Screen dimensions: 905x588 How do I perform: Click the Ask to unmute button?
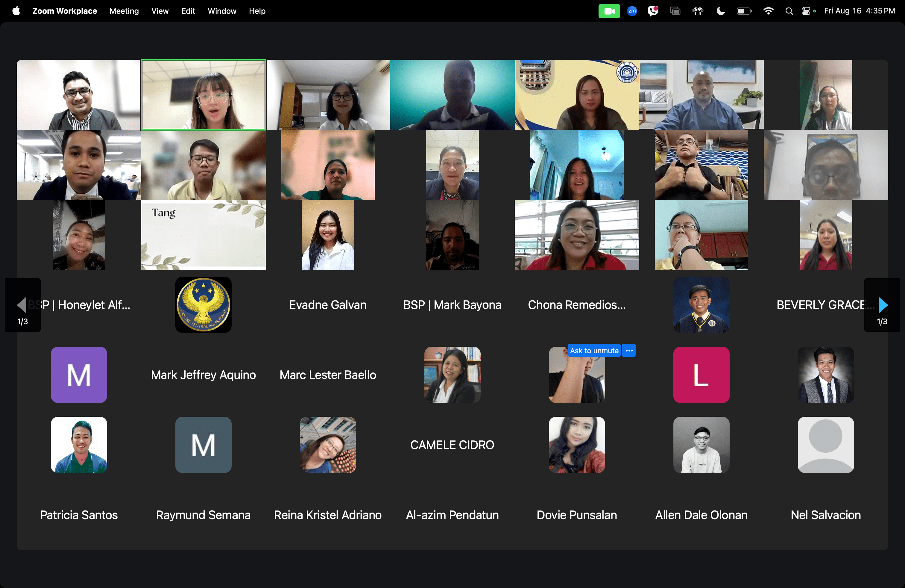pyautogui.click(x=594, y=350)
